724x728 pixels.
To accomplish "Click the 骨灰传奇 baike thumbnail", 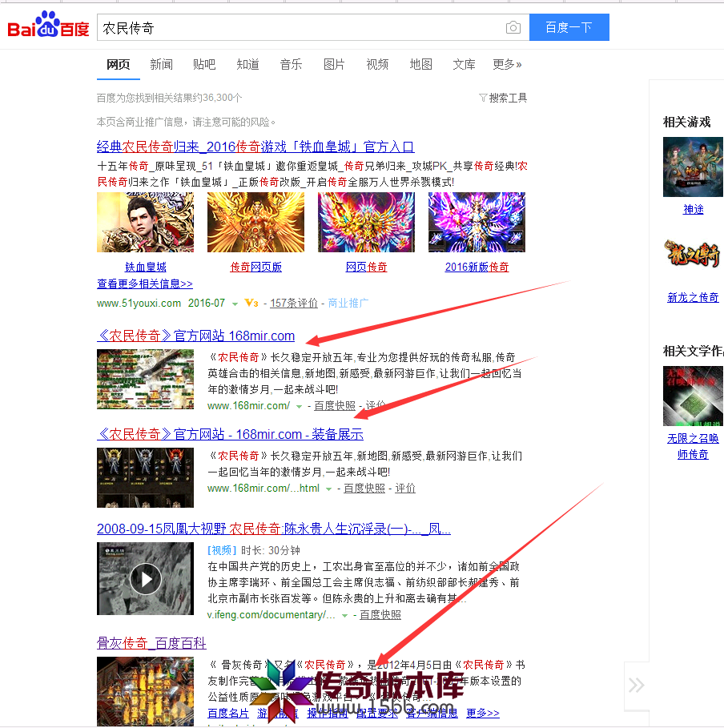I will 145,691.
